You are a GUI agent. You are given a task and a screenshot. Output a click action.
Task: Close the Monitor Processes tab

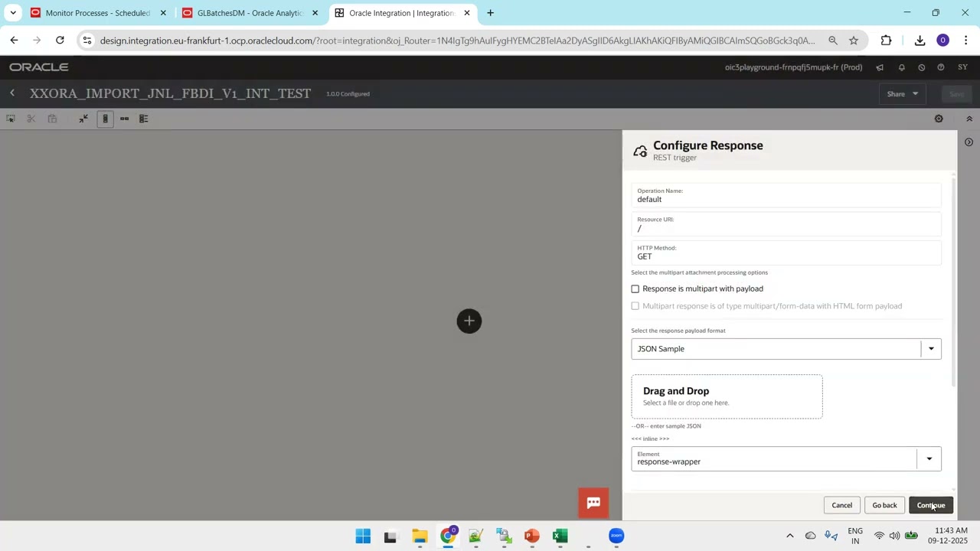pyautogui.click(x=163, y=13)
